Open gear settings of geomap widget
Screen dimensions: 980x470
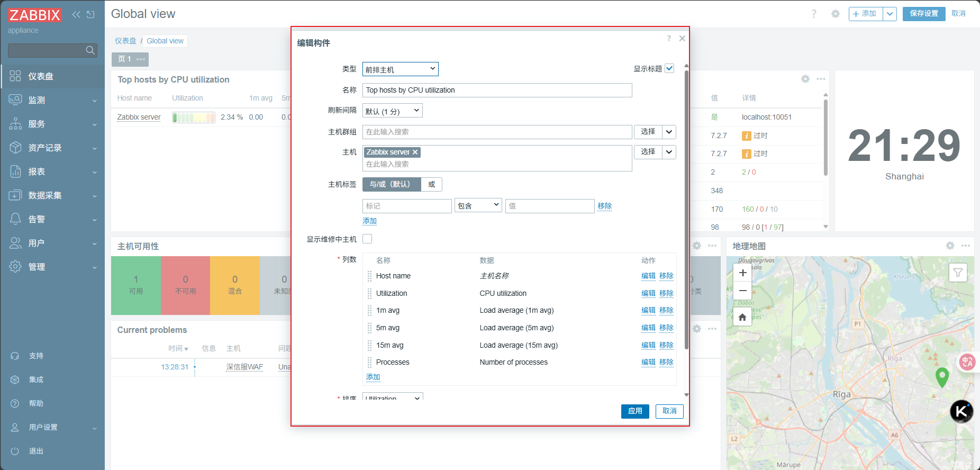point(950,246)
